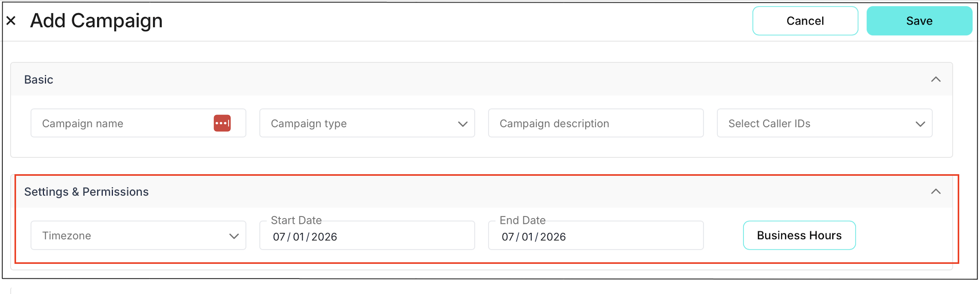Click into the Campaign description field
980x294 pixels.
(x=595, y=123)
